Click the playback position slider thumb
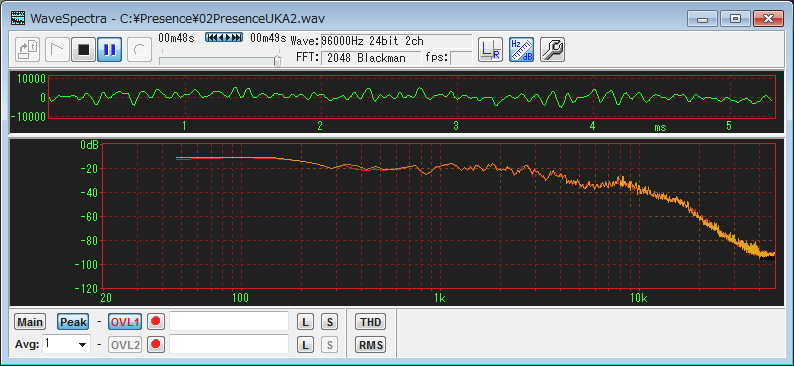Viewport: 794px width, 366px height. (x=277, y=60)
